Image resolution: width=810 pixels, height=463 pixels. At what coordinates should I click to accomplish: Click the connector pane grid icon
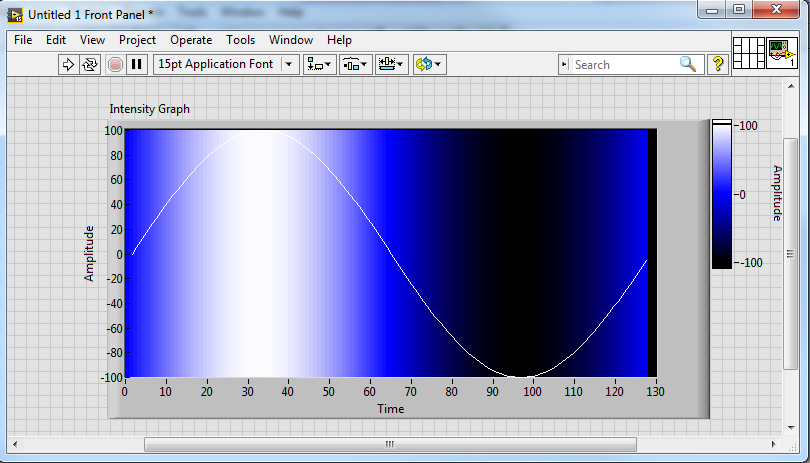[749, 53]
